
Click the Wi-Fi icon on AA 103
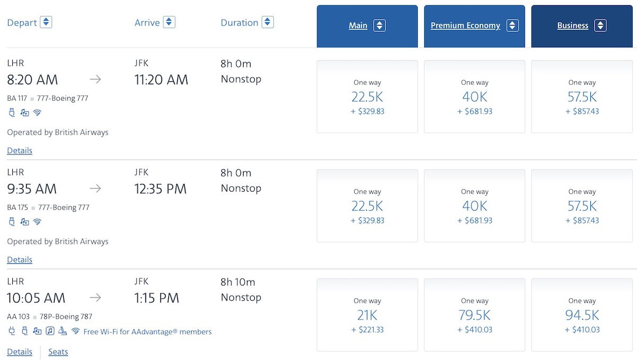[x=76, y=331]
